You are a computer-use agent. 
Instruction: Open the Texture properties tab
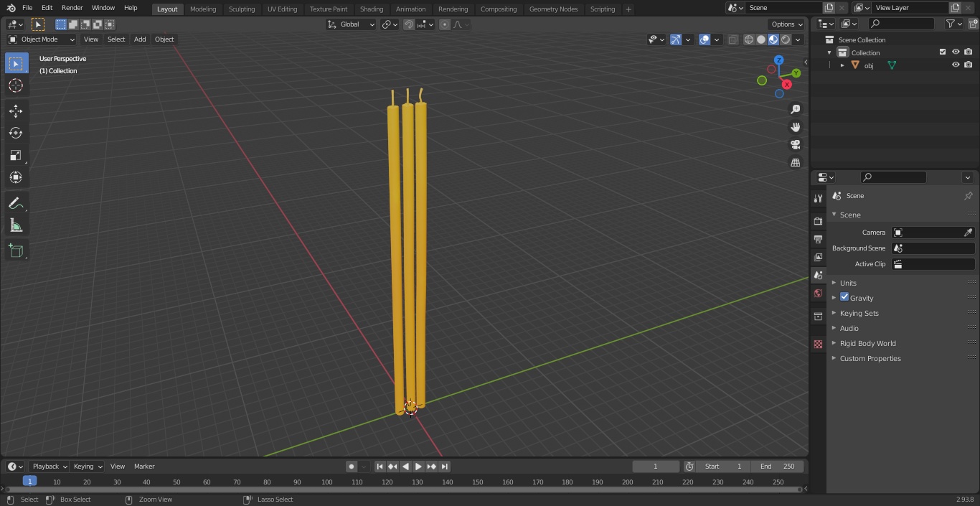click(818, 345)
